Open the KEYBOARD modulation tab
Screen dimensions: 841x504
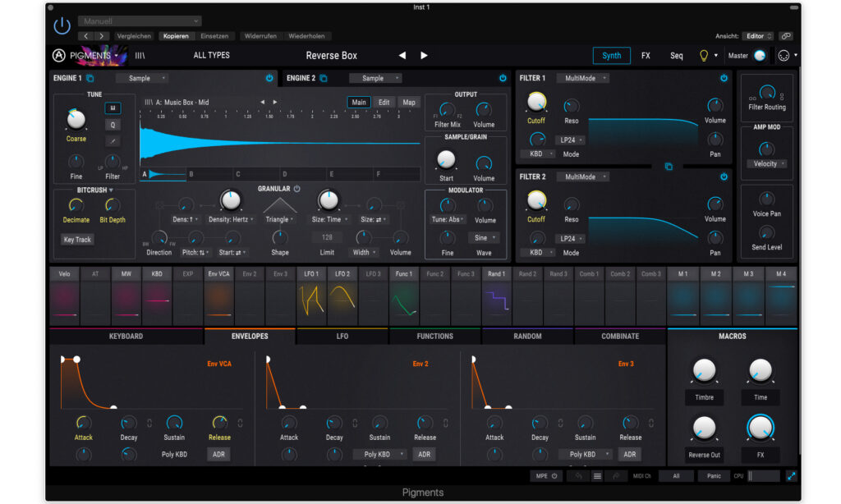pos(126,337)
